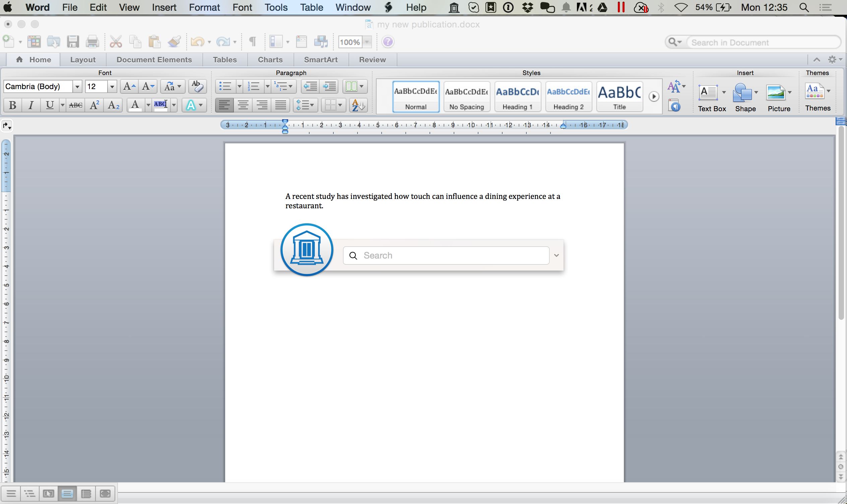Expand the search results dropdown arrow

click(555, 255)
